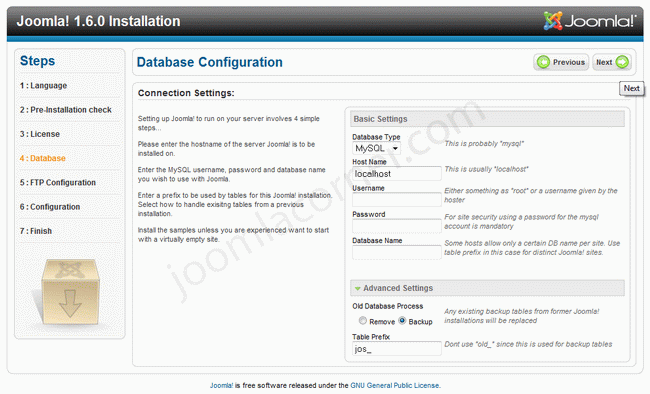
Task: Go to step 7: Finish
Action: (36, 231)
